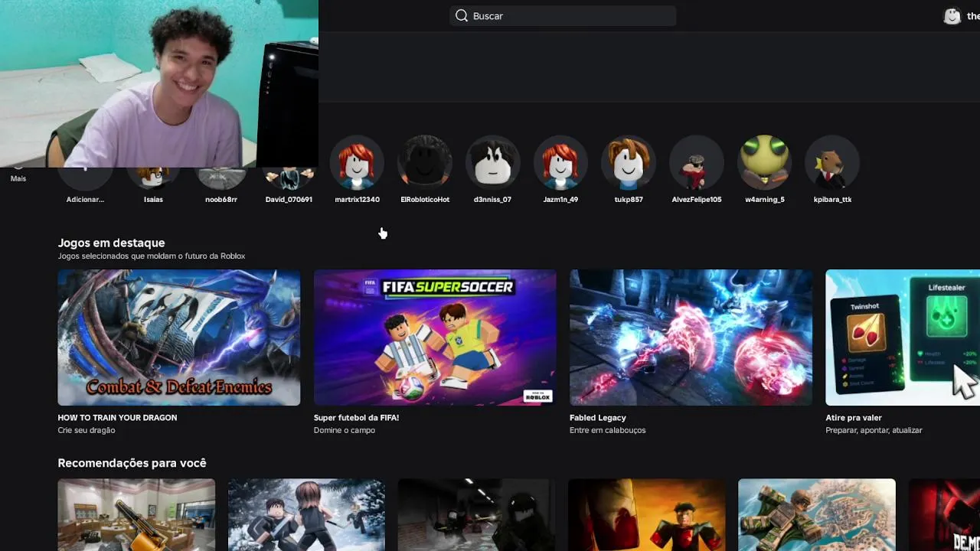Click the Entre em calabouços subtitle
This screenshot has width=980, height=551.
pos(608,430)
